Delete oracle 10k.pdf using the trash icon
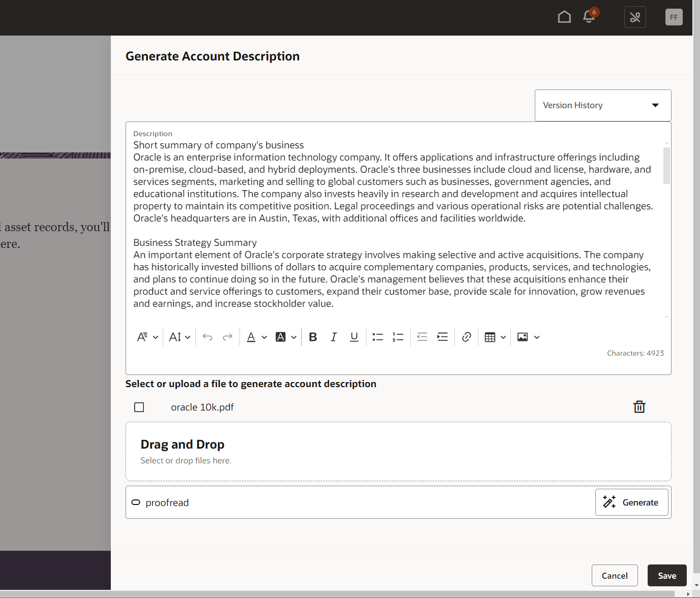Viewport: 700px width, 598px height. coord(639,406)
